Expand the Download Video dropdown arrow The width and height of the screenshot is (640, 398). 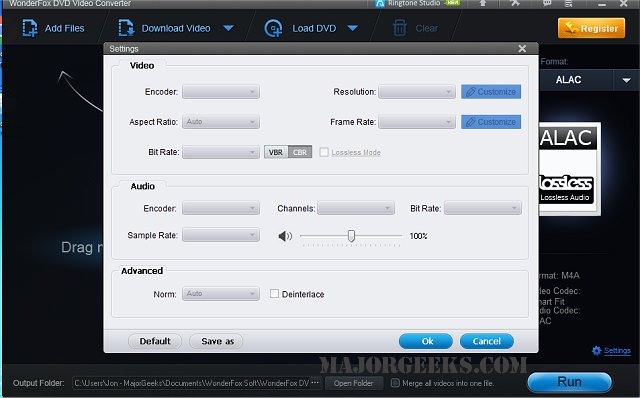coord(229,28)
